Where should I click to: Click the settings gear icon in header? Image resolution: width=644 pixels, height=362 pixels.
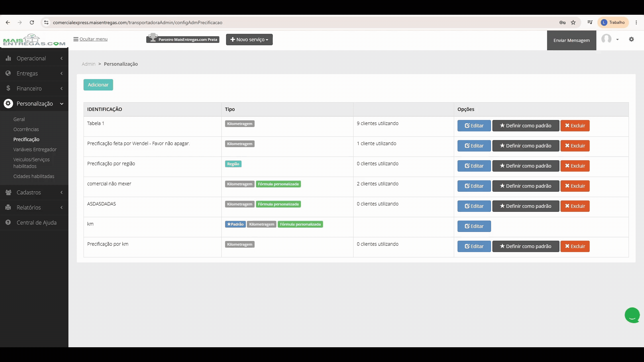pos(631,39)
